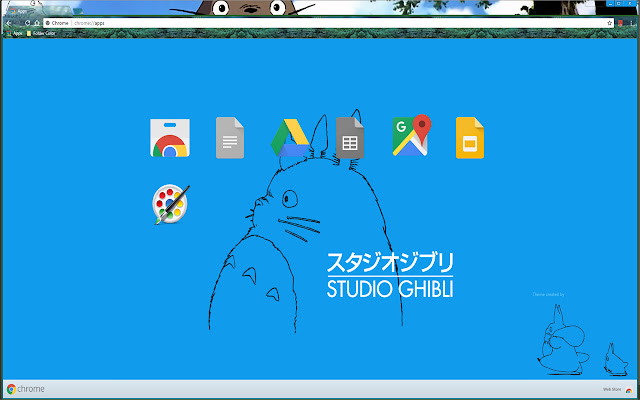The height and width of the screenshot is (400, 640).
Task: Open the Apps bookmark shortcut
Action: pos(14,33)
